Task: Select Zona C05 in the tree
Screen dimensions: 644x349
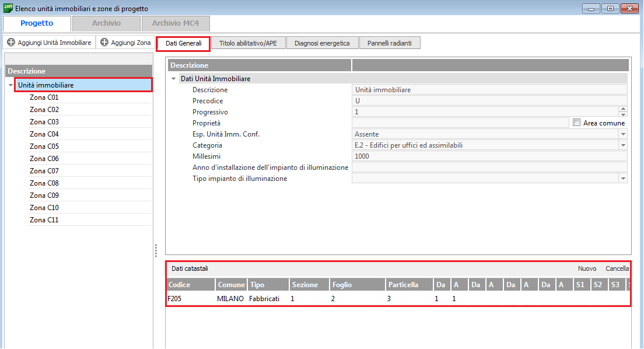Action: pos(44,146)
